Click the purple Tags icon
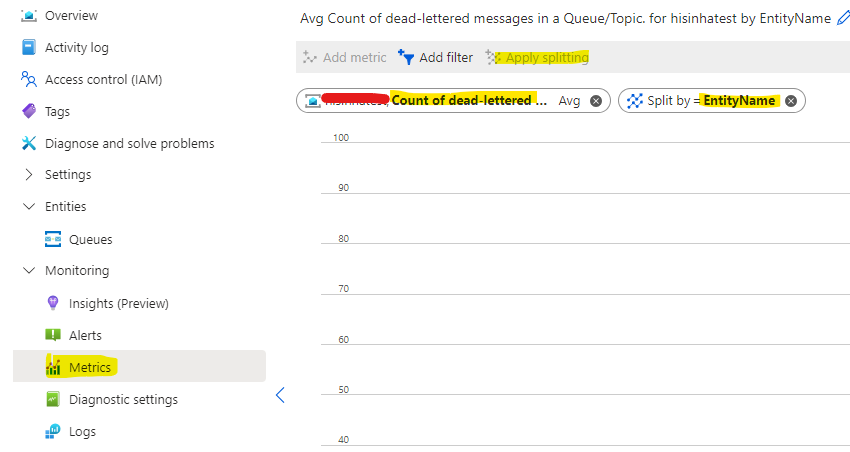 click(x=29, y=112)
